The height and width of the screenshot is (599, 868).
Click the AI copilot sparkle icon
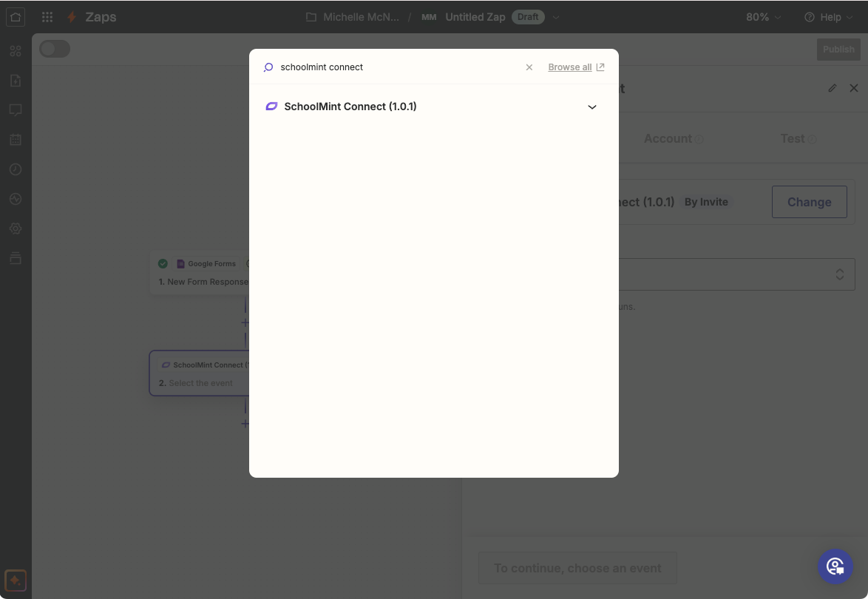click(16, 581)
